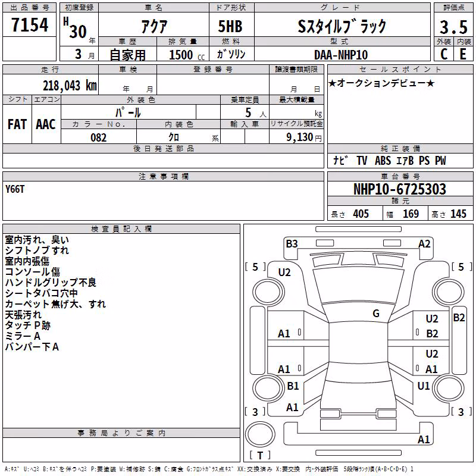476x476 pixels.
Task: Click inspector note カーペット焦げ大、すれ
Action: 55,303
